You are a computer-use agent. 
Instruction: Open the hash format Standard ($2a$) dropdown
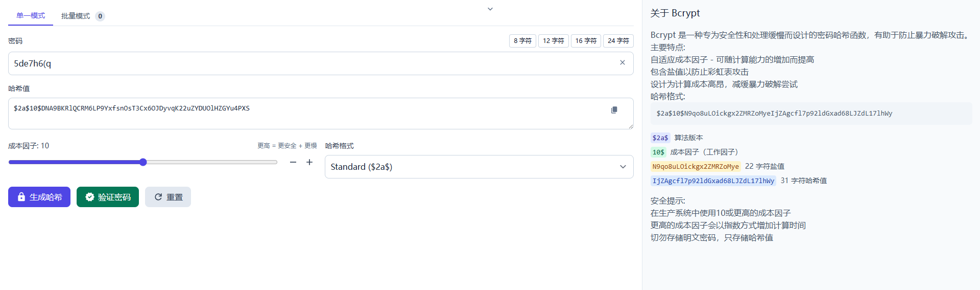coord(479,167)
